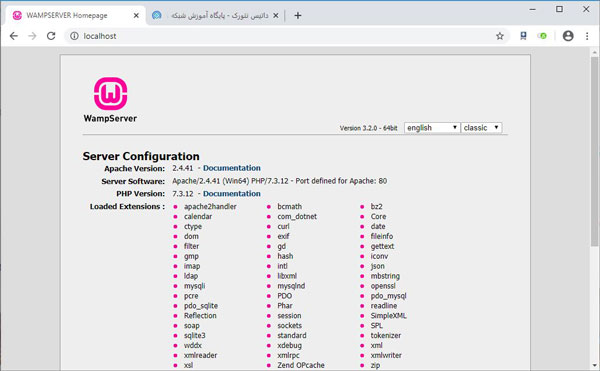Click the browser forward arrow

click(x=33, y=36)
